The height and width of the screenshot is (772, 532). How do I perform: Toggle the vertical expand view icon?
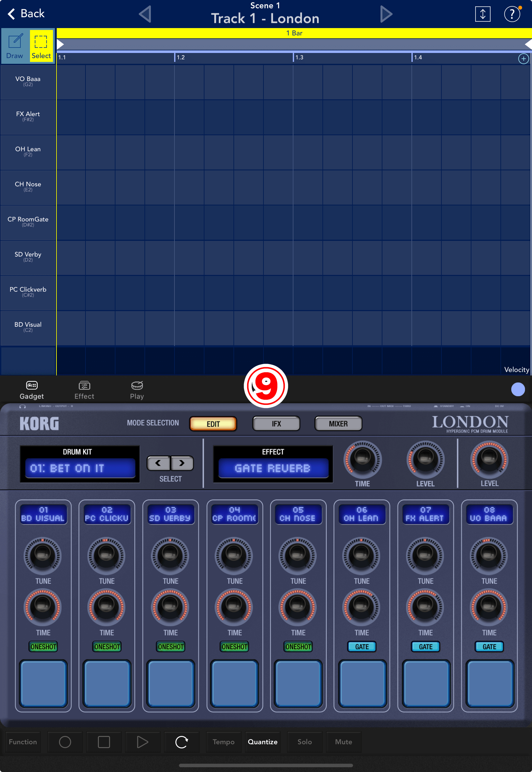coord(482,14)
